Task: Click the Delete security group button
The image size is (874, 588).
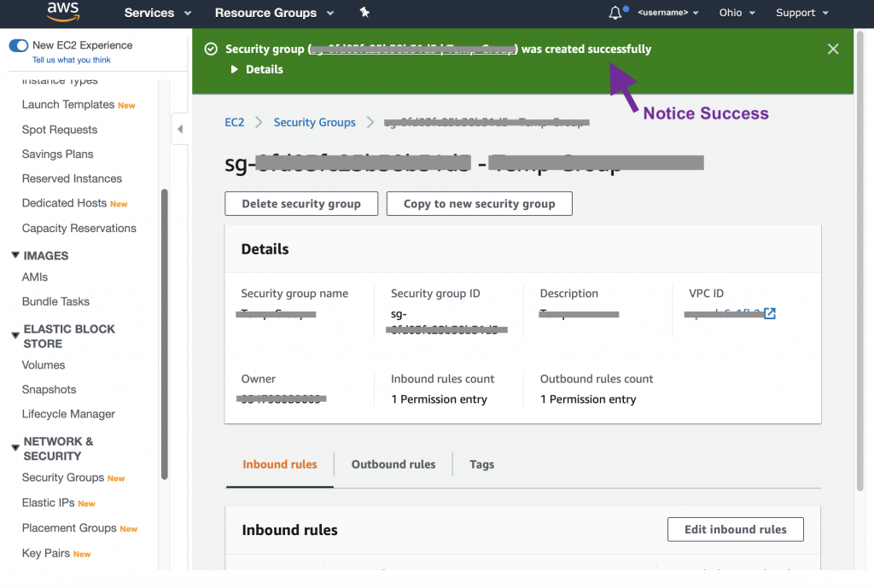Action: click(x=301, y=204)
